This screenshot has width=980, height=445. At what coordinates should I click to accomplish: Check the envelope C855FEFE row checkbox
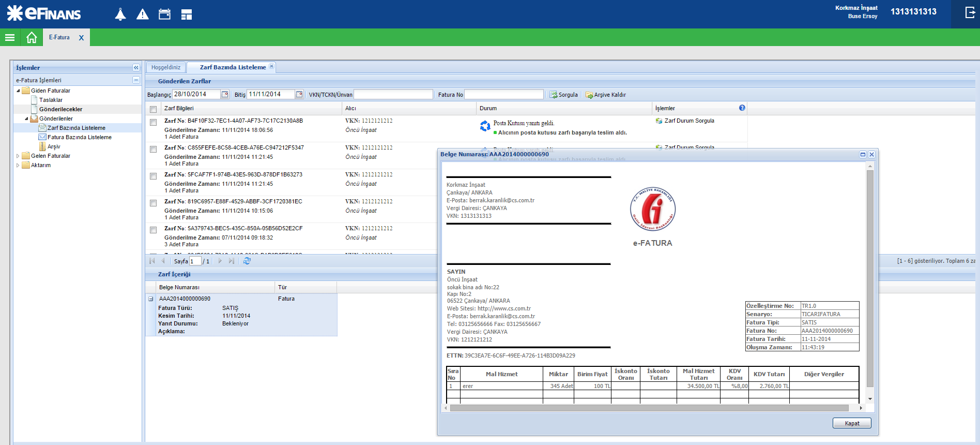click(153, 150)
